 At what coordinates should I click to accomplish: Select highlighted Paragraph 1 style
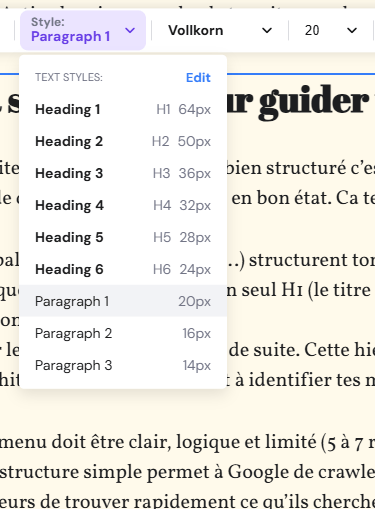click(123, 301)
